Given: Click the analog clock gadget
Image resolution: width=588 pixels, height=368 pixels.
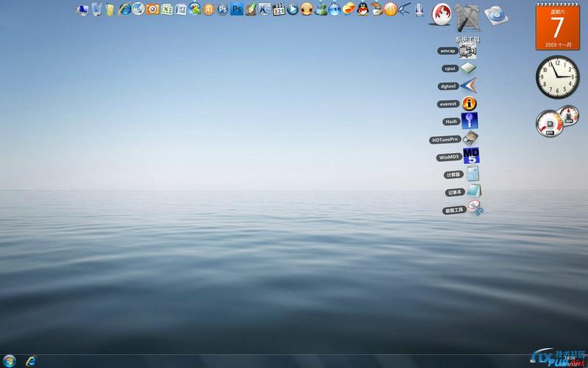Looking at the screenshot, I should (558, 77).
